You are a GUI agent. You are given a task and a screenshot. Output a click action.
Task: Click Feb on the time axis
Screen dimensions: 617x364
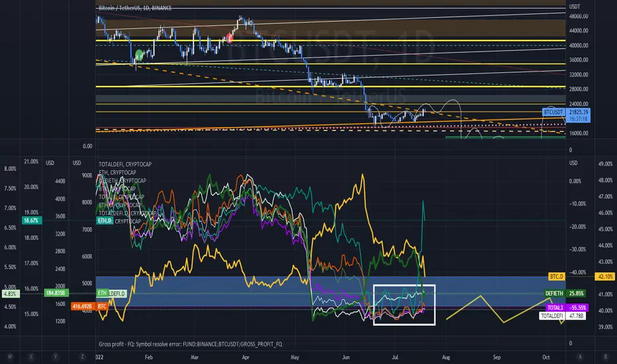[149, 357]
